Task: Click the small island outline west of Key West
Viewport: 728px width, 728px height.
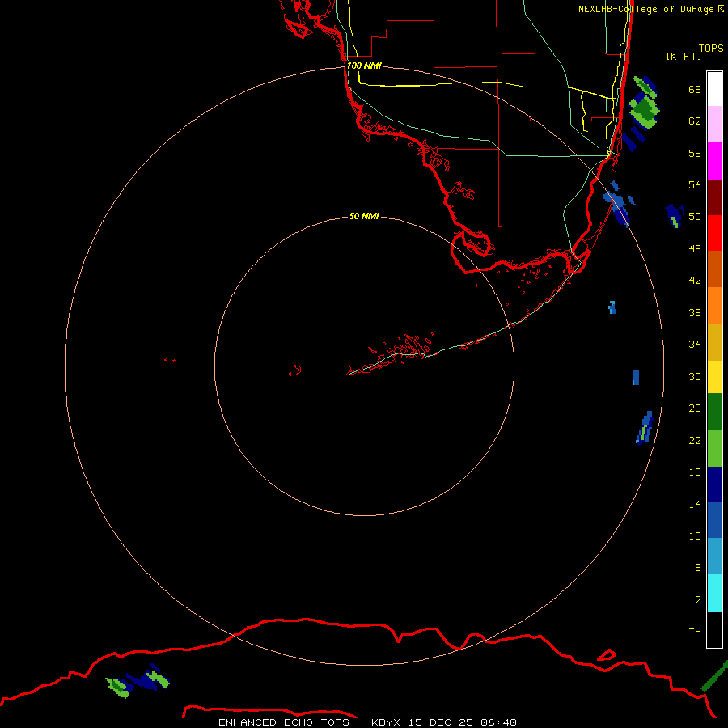Action: pos(295,370)
